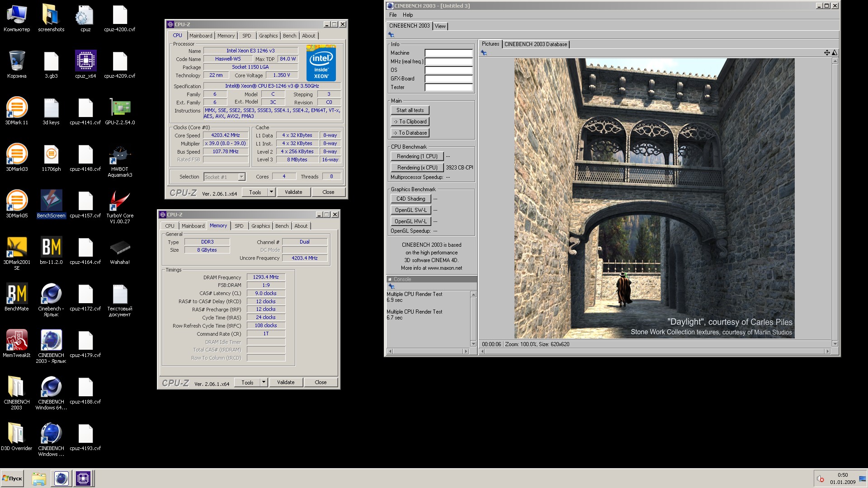Click the file explorer taskbar icon
The image size is (868, 488).
(x=39, y=479)
